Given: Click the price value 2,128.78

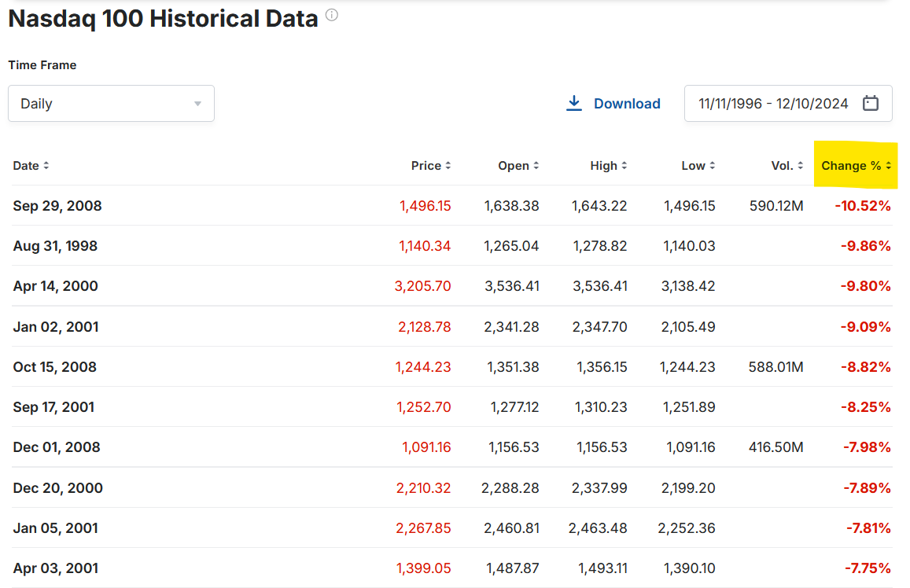Looking at the screenshot, I should [x=424, y=326].
